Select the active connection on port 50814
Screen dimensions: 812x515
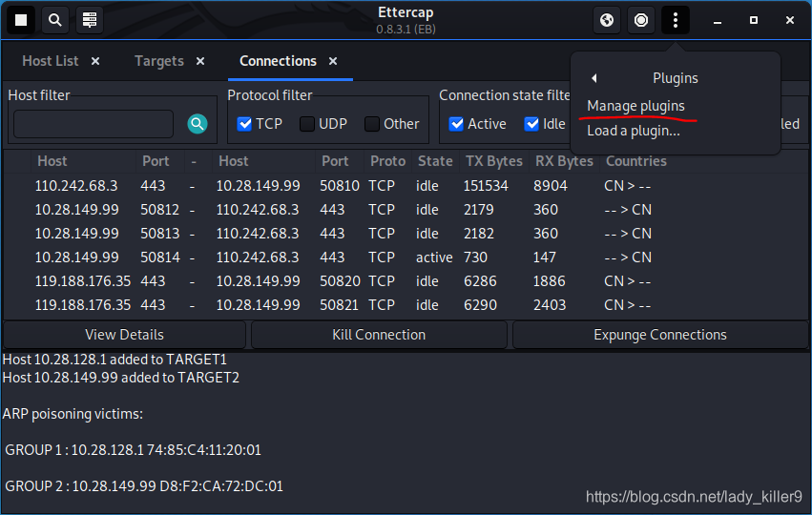tap(406, 257)
